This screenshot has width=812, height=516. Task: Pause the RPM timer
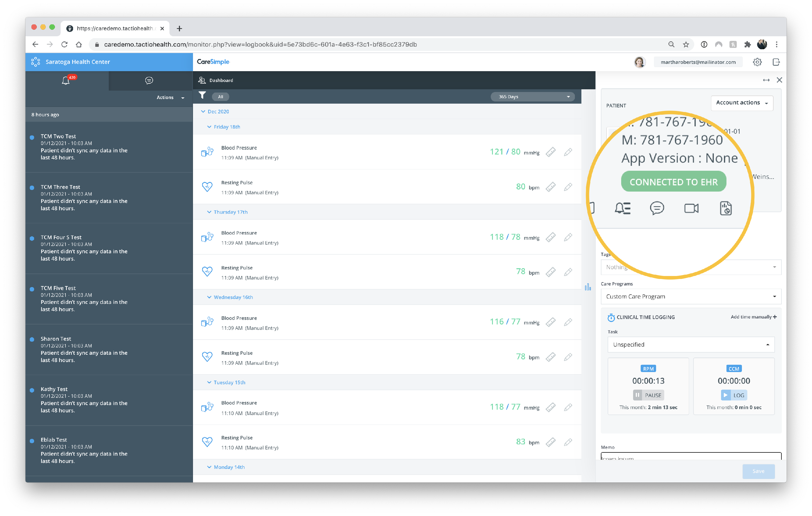(648, 395)
